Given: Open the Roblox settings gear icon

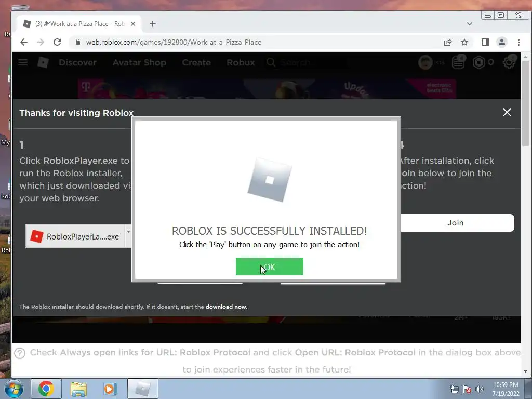Looking at the screenshot, I should [x=509, y=62].
